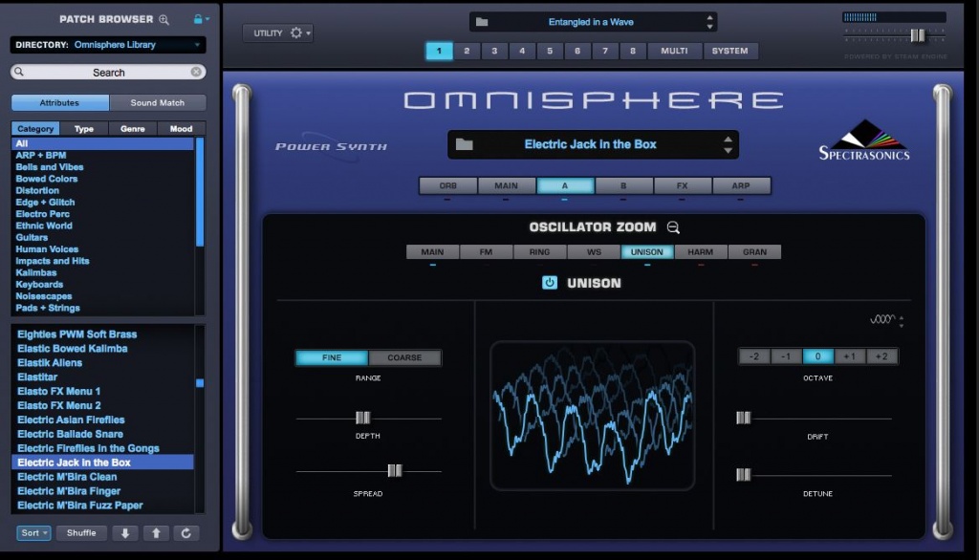Viewport: 979px width, 560px height.
Task: Select the Mood filter tab
Action: 181,129
